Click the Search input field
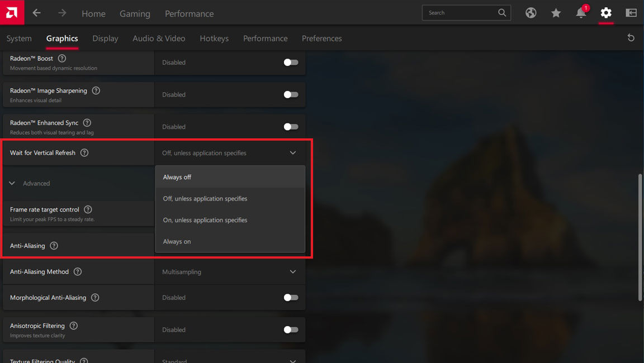The width and height of the screenshot is (644, 363). click(x=460, y=13)
